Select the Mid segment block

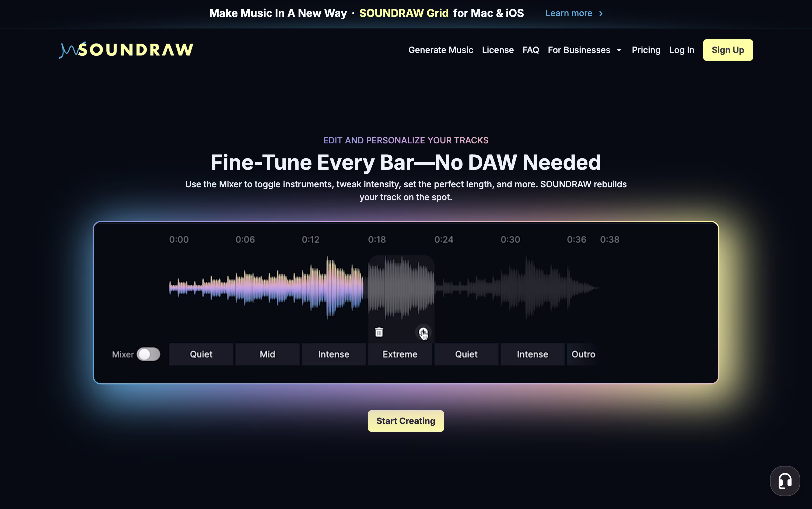click(267, 354)
